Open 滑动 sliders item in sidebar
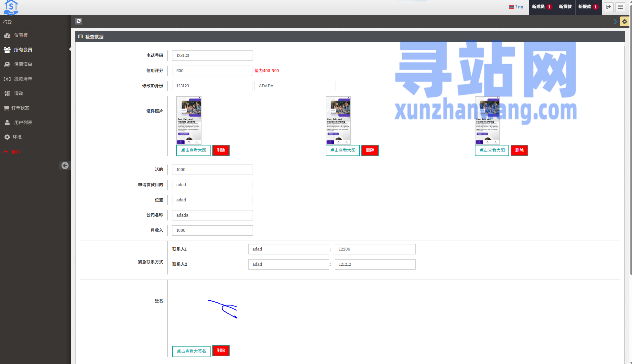632x364 pixels. tap(18, 93)
